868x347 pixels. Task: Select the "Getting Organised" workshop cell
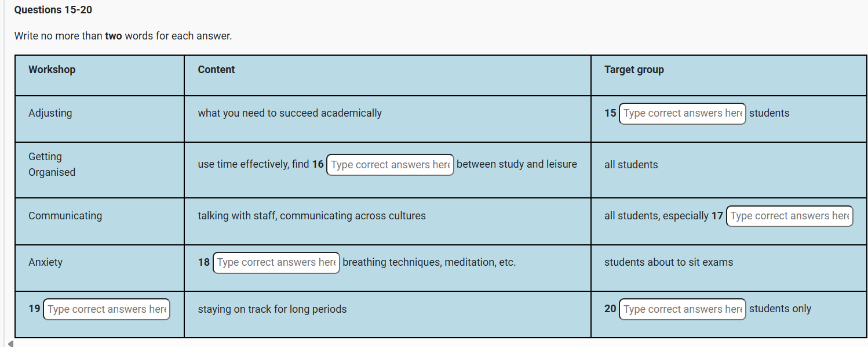coord(52,164)
